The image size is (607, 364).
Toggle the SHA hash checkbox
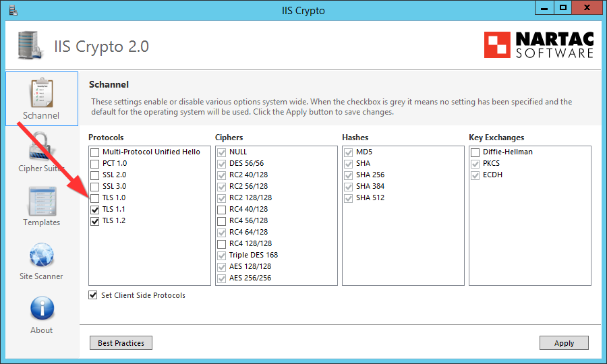[349, 164]
